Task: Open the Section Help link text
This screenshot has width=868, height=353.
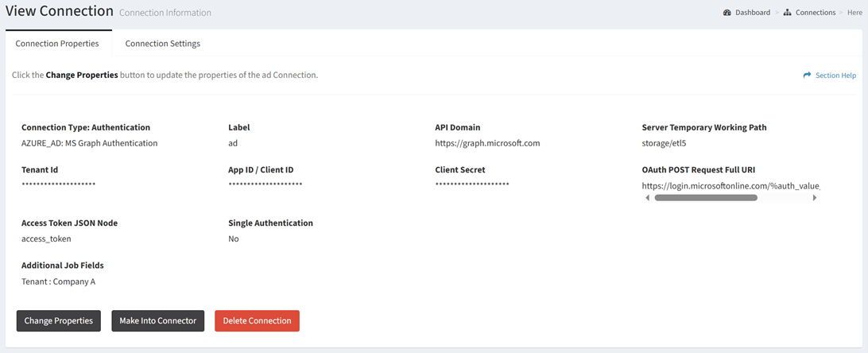Action: pos(835,76)
